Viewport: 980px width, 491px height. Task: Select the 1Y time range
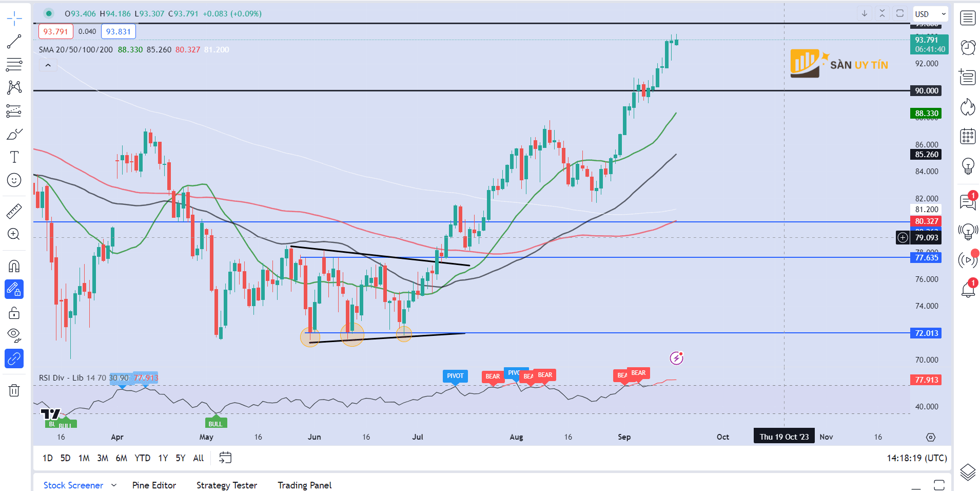click(163, 458)
